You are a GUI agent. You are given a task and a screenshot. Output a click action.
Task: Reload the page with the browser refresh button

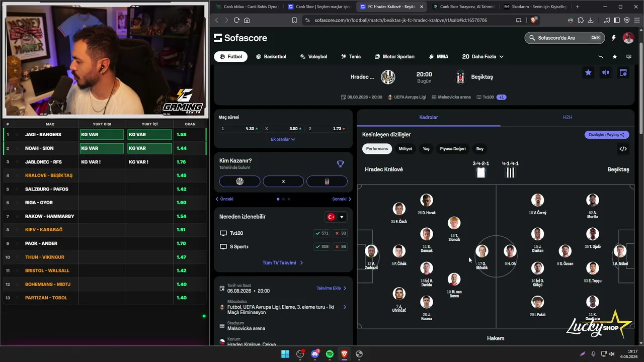(x=236, y=20)
